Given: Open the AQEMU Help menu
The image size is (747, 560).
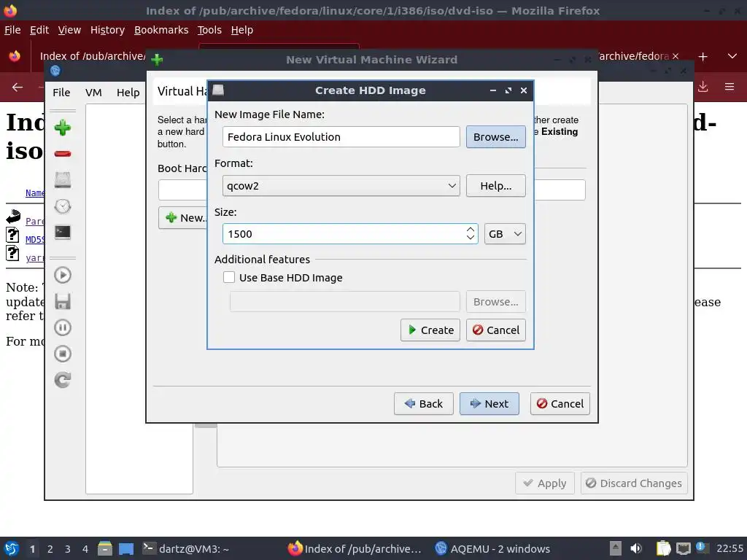Looking at the screenshot, I should [128, 93].
